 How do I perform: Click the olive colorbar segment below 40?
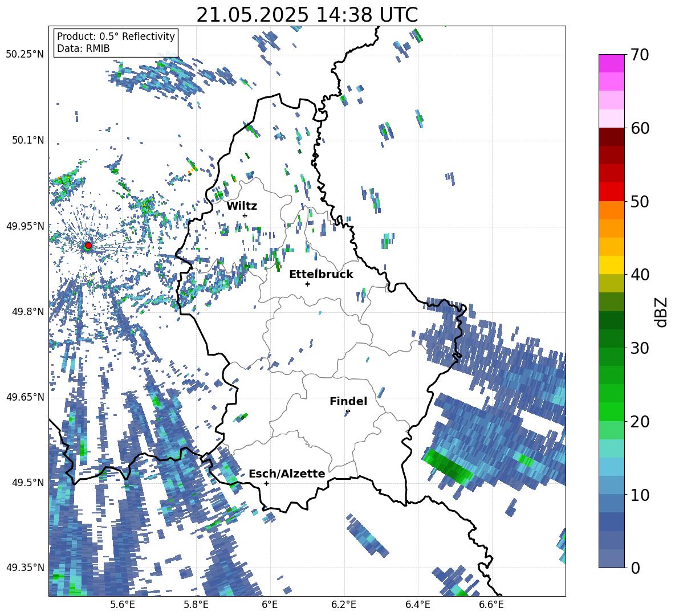click(611, 283)
